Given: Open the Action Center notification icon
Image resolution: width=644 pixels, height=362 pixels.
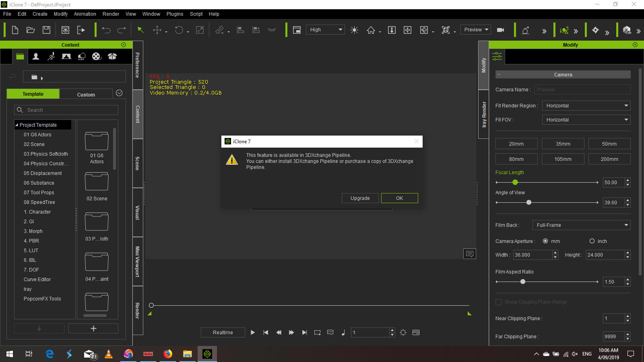Looking at the screenshot, I should coord(631,354).
